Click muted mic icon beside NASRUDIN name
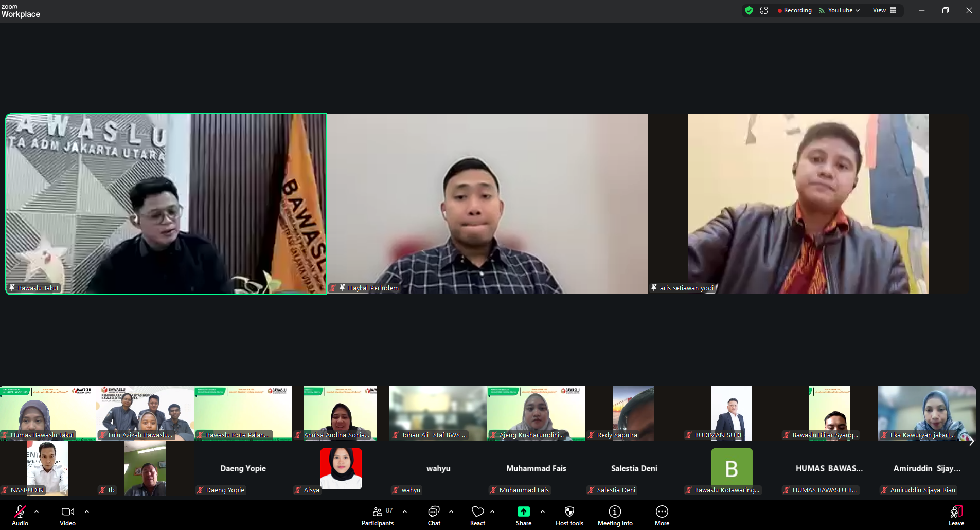980x530 pixels. point(5,490)
